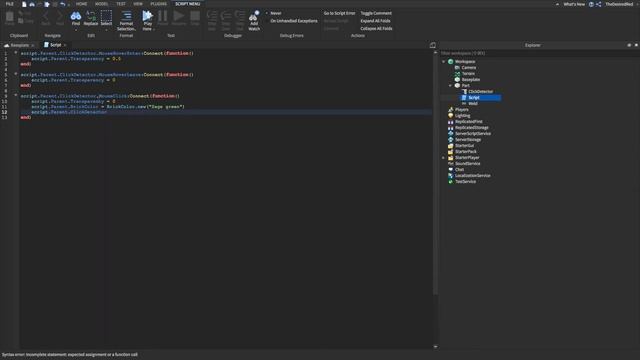The width and height of the screenshot is (640, 360).
Task: Click the Filter workspace search field
Action: tap(539, 53)
